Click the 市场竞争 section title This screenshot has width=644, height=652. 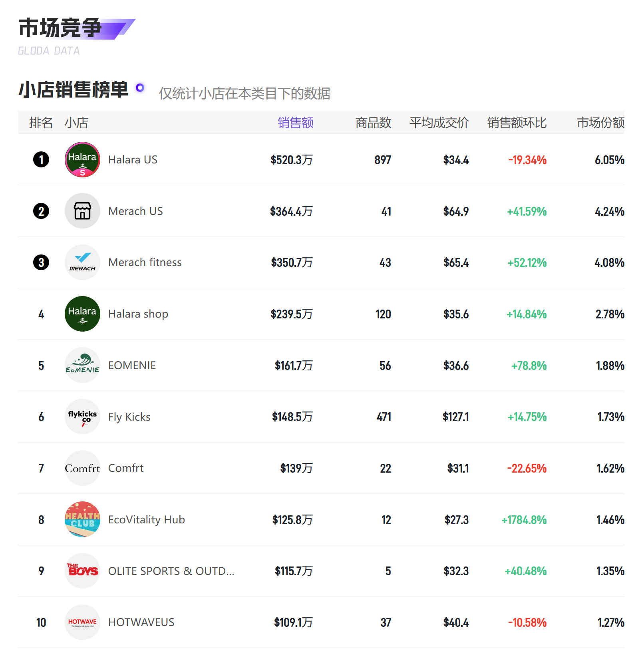click(x=60, y=28)
